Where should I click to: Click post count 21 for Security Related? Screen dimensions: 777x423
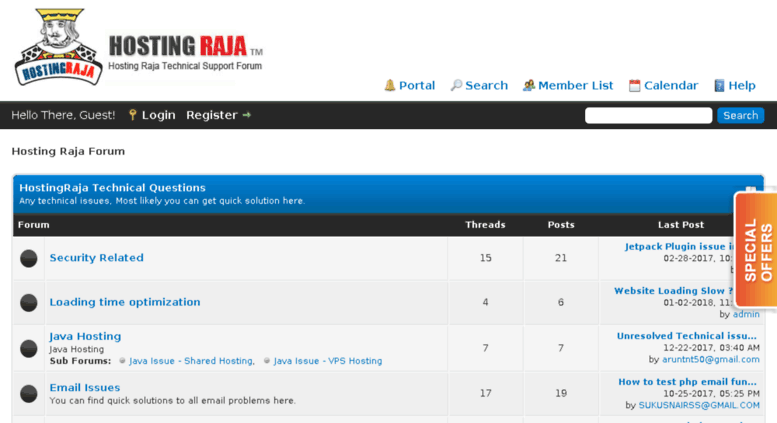(561, 258)
